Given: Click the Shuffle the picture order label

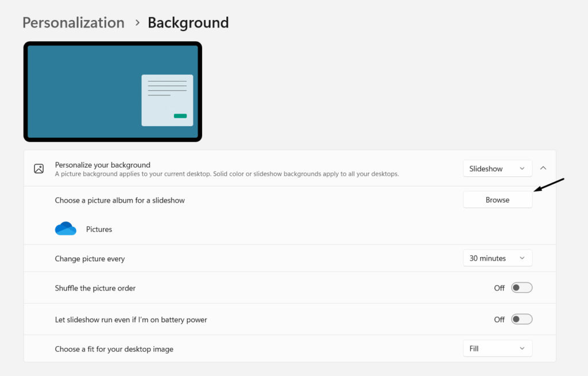Looking at the screenshot, I should (95, 288).
